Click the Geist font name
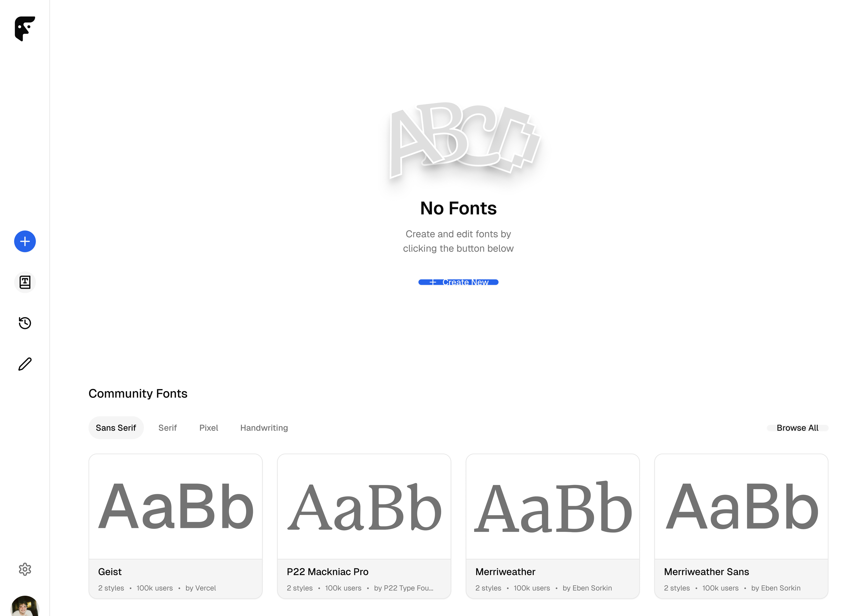This screenshot has width=867, height=616. point(110,572)
